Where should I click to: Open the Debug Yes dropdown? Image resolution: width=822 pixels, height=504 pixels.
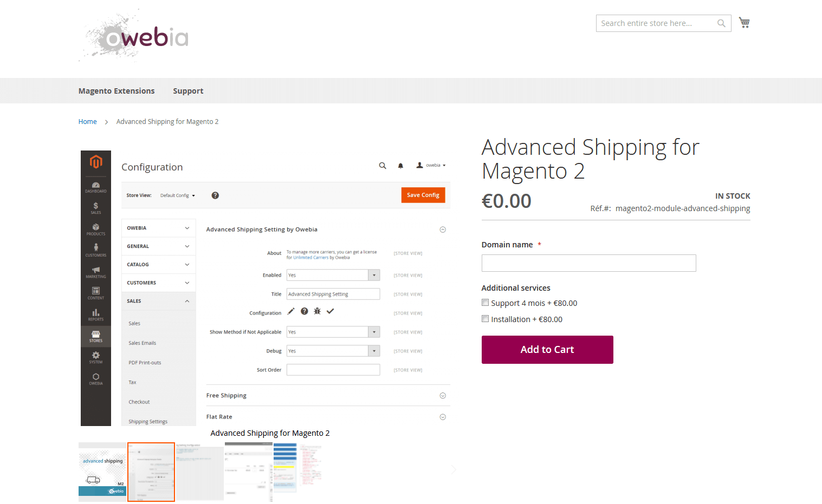[x=333, y=351]
